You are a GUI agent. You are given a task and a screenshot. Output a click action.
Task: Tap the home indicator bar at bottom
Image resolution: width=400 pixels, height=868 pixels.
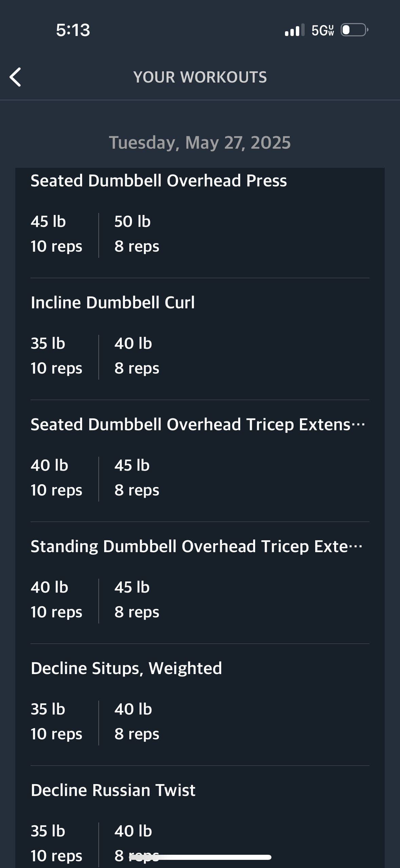click(200, 857)
